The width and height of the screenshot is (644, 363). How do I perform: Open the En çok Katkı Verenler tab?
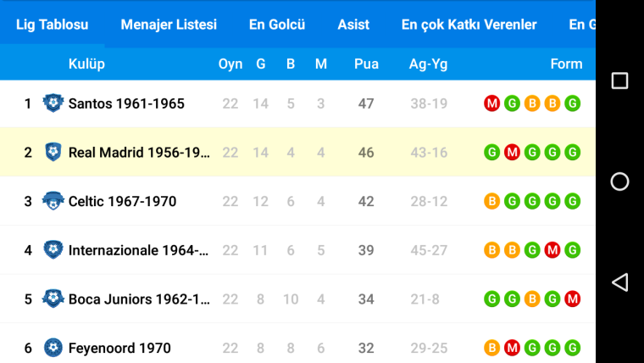click(x=469, y=25)
